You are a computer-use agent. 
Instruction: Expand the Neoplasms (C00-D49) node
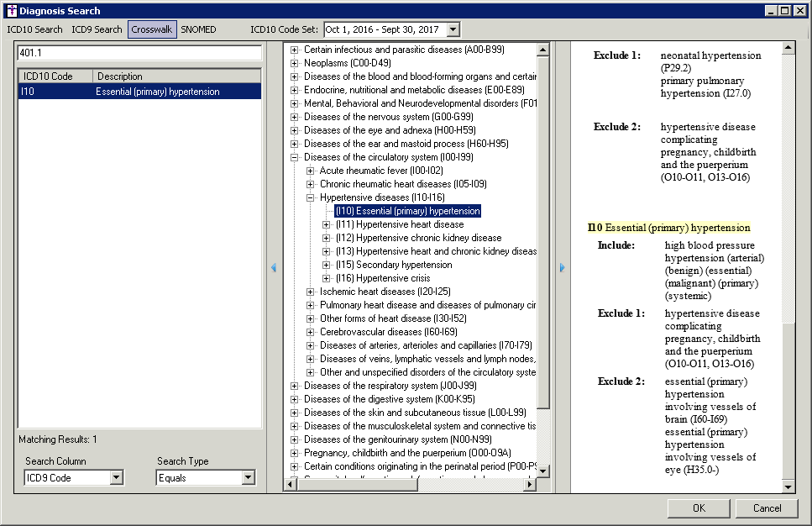coord(295,63)
